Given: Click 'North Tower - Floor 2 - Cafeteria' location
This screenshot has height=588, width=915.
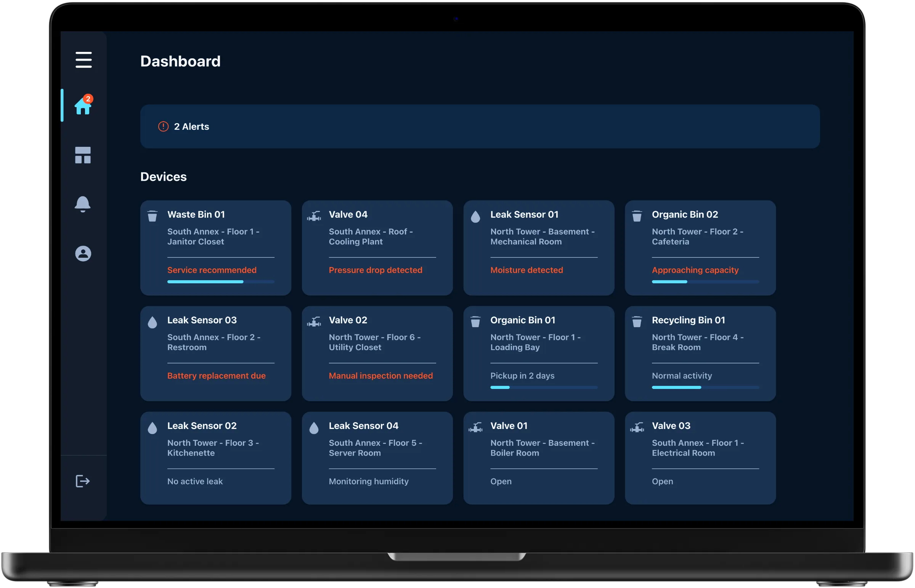Looking at the screenshot, I should (x=697, y=237).
